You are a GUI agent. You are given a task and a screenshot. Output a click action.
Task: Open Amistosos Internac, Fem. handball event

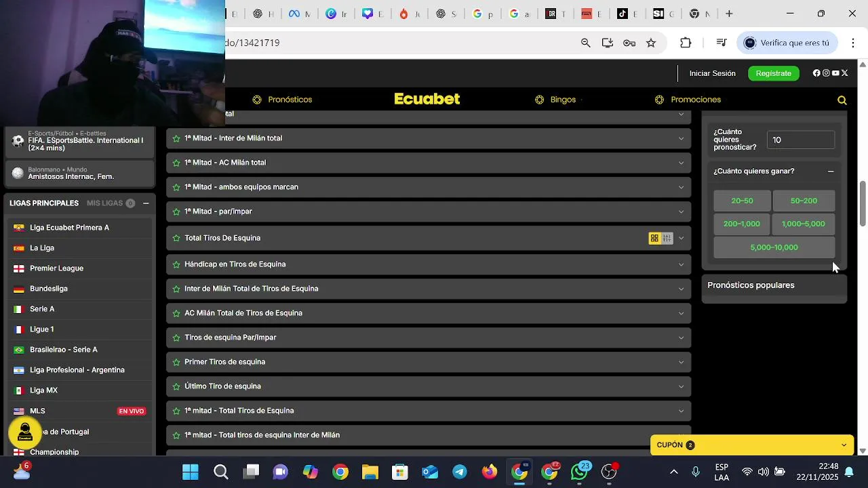(80, 174)
